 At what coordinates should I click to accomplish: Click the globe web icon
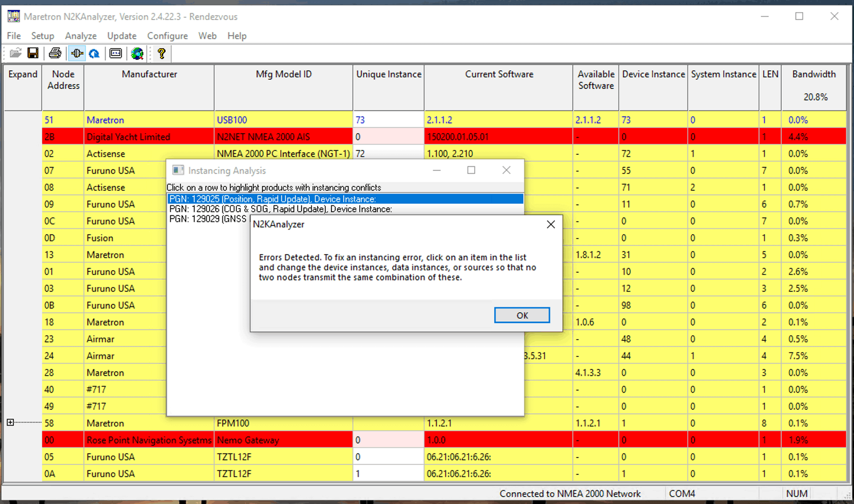[137, 53]
